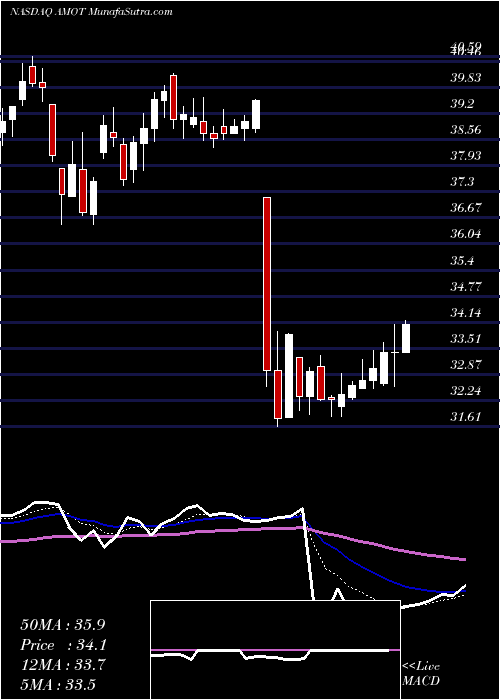500x700 pixels.
Task: Click the 39.83 price axis label
Action: (466, 78)
